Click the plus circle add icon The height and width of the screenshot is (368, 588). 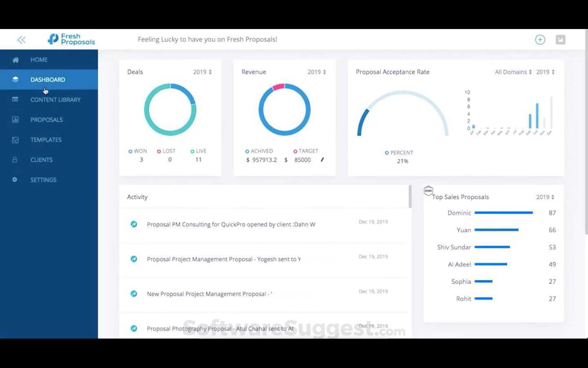coord(540,40)
